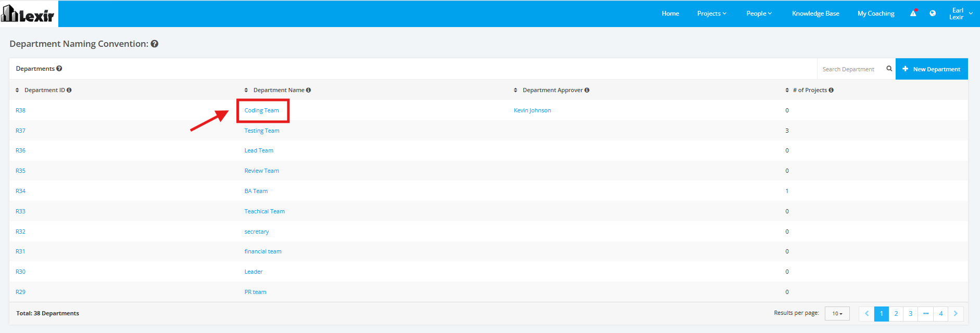Open department ID R38

[x=20, y=110]
